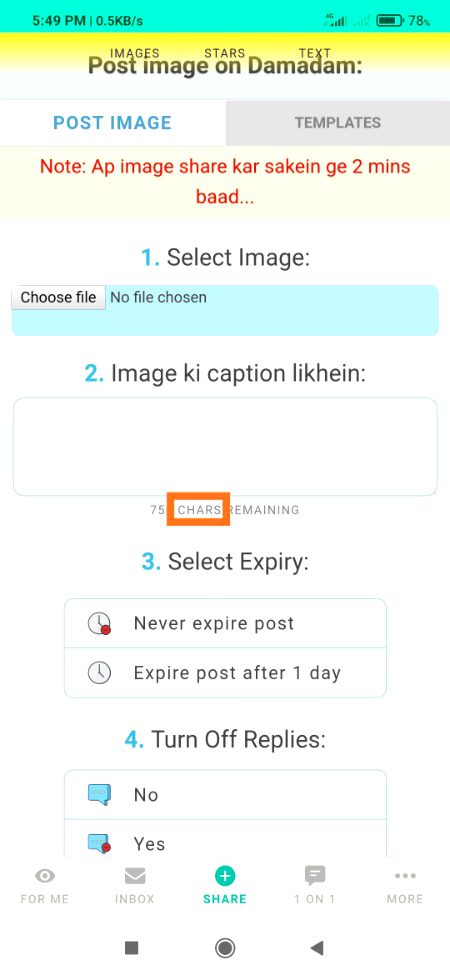Open the Inbox envelope icon
Viewport: 450px width, 975px height.
coord(135,876)
